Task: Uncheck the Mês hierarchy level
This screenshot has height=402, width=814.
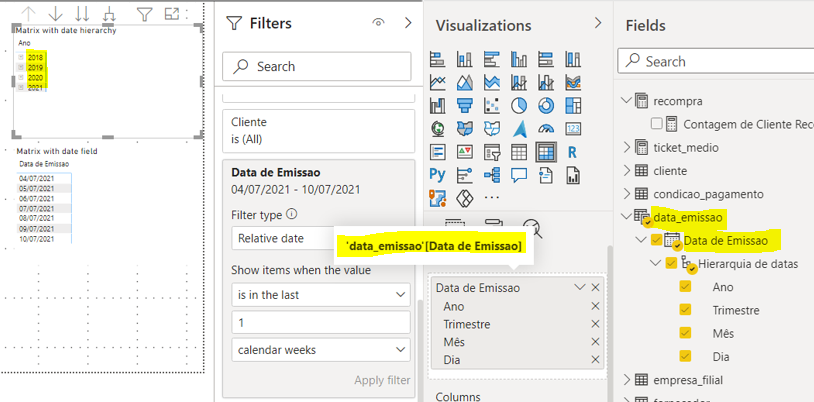Action: point(685,333)
